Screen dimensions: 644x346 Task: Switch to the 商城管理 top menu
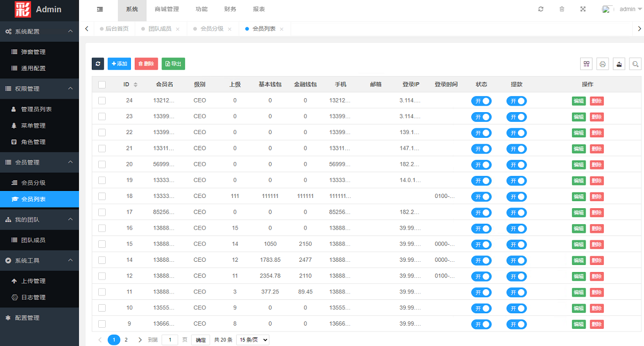166,9
